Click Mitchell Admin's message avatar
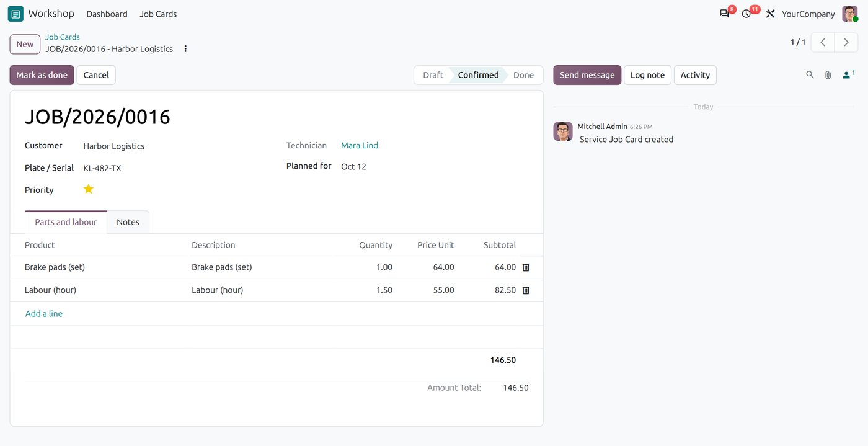Image resolution: width=868 pixels, height=446 pixels. pos(563,132)
